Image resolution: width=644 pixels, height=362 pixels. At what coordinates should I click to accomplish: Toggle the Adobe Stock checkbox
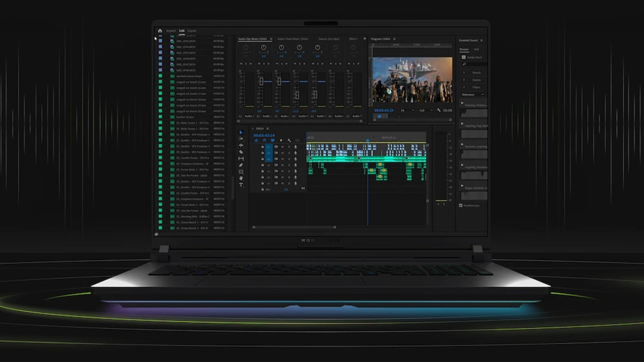464,57
